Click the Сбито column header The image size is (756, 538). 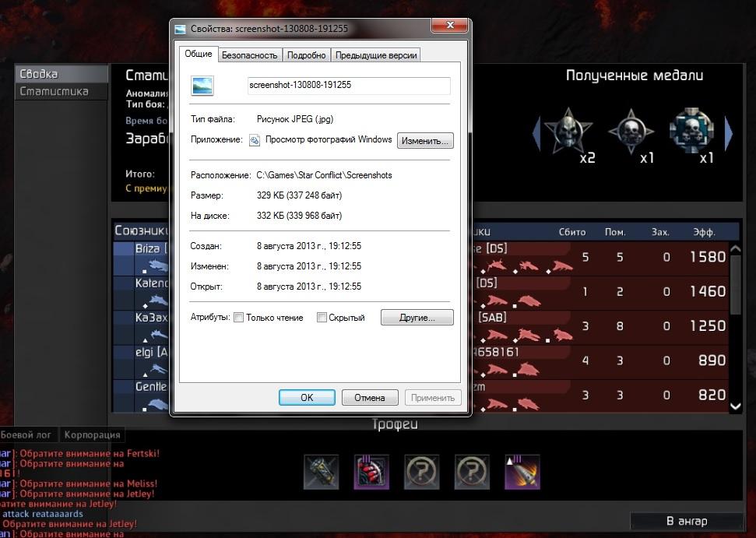pyautogui.click(x=572, y=232)
